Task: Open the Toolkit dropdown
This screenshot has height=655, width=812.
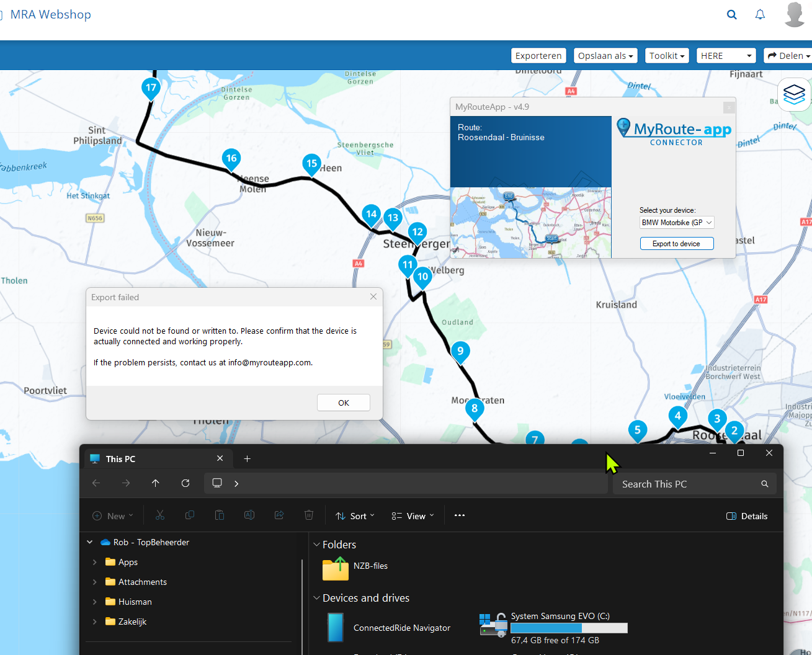Action: [x=667, y=56]
